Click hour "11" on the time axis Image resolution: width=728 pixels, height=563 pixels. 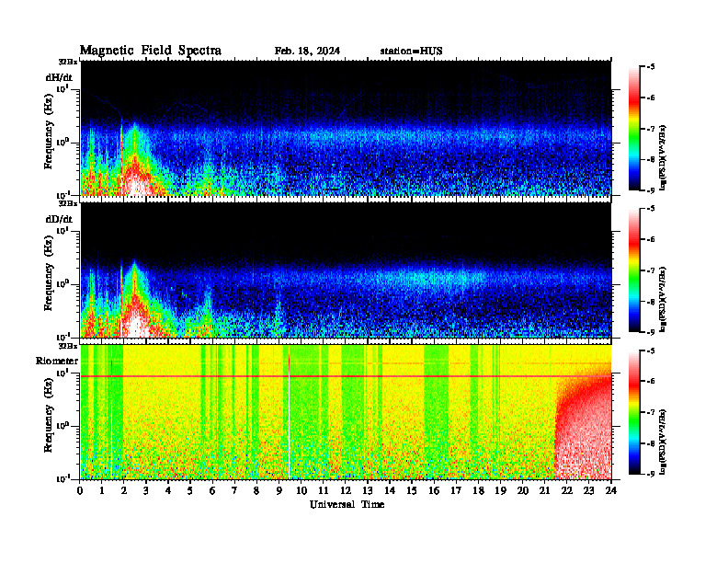324,490
